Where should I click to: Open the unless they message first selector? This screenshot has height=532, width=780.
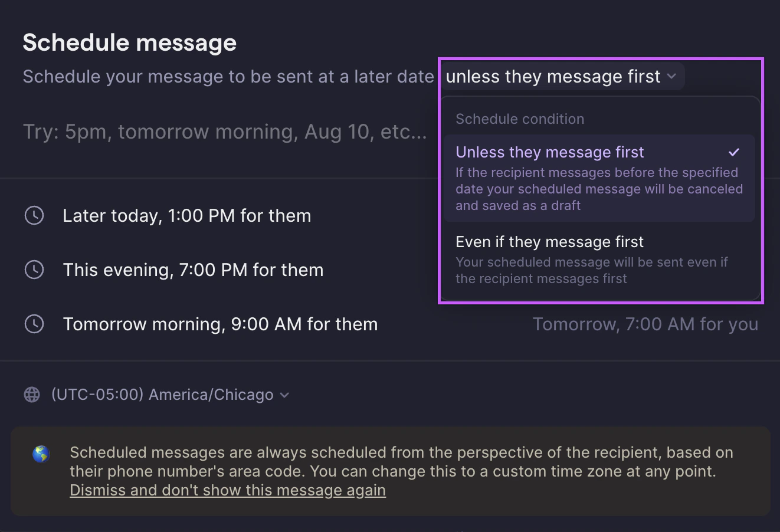[x=562, y=76]
